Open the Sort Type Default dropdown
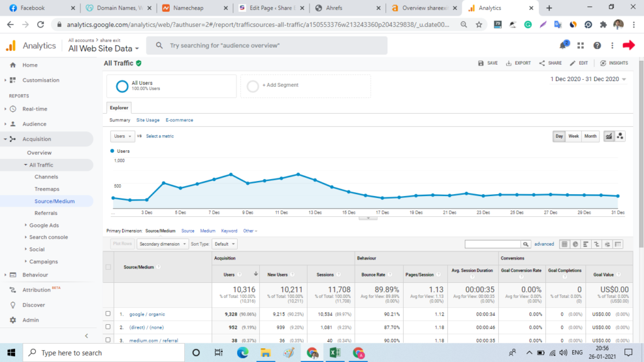This screenshot has width=644, height=362. pyautogui.click(x=225, y=244)
